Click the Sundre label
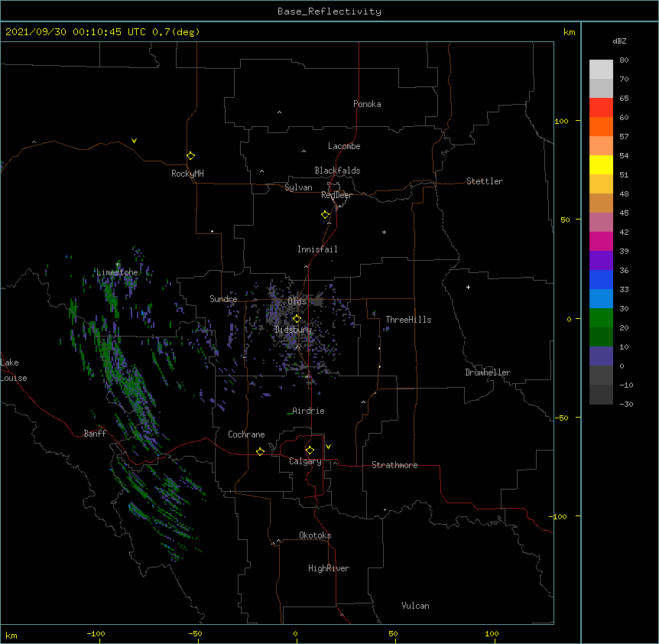Screen dimensions: 659x644 tap(223, 299)
